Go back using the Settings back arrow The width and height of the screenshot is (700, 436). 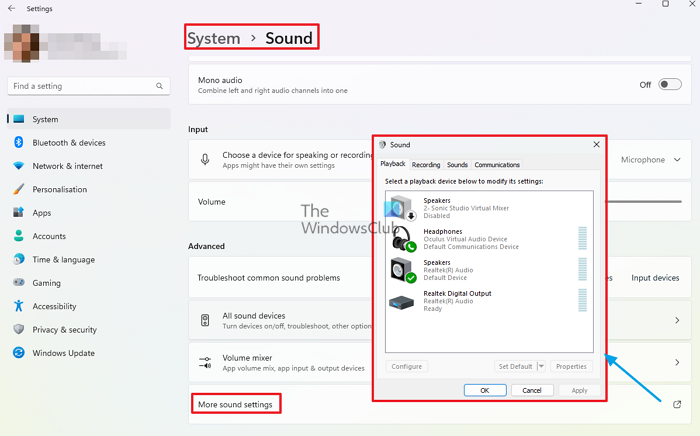coord(12,9)
